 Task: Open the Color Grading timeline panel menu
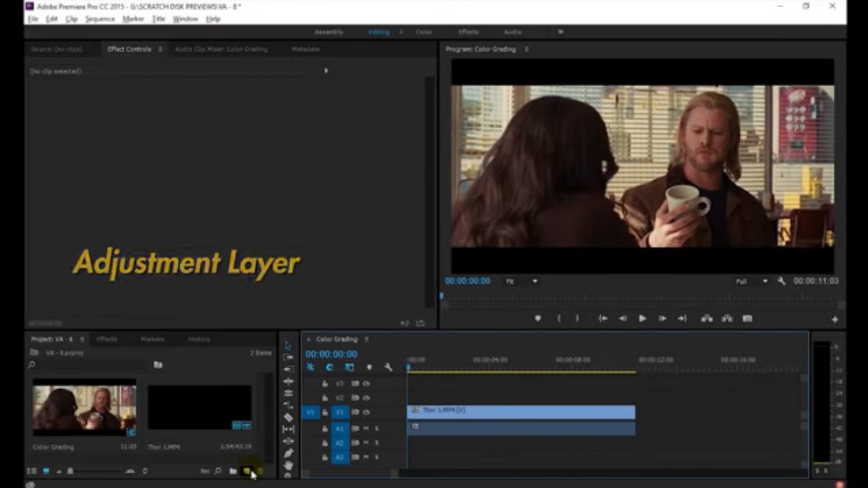point(366,339)
